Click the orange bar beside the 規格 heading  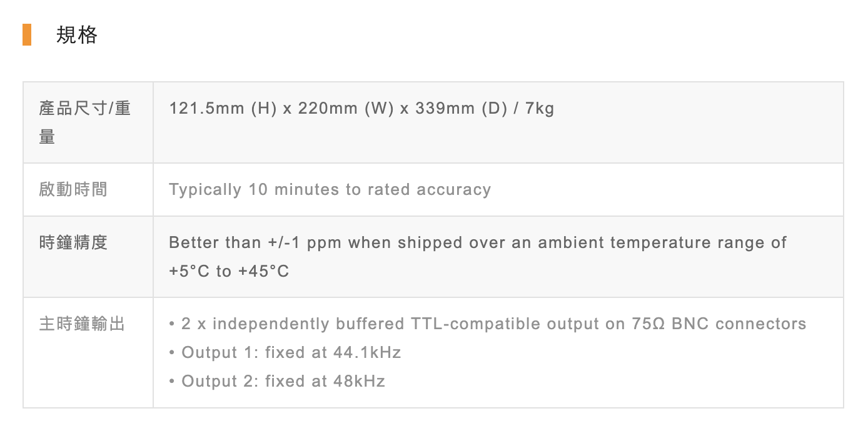pyautogui.click(x=27, y=35)
